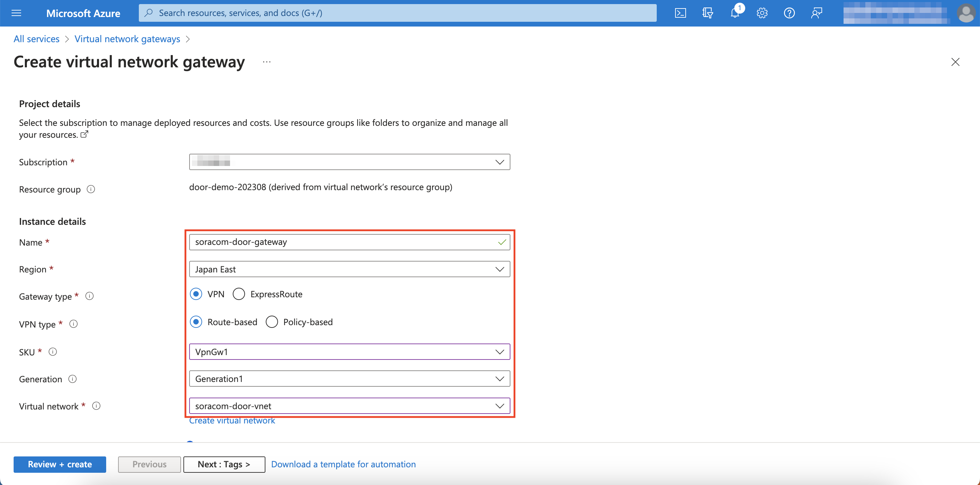Open the Generation dropdown
The width and height of the screenshot is (980, 485).
pyautogui.click(x=500, y=378)
